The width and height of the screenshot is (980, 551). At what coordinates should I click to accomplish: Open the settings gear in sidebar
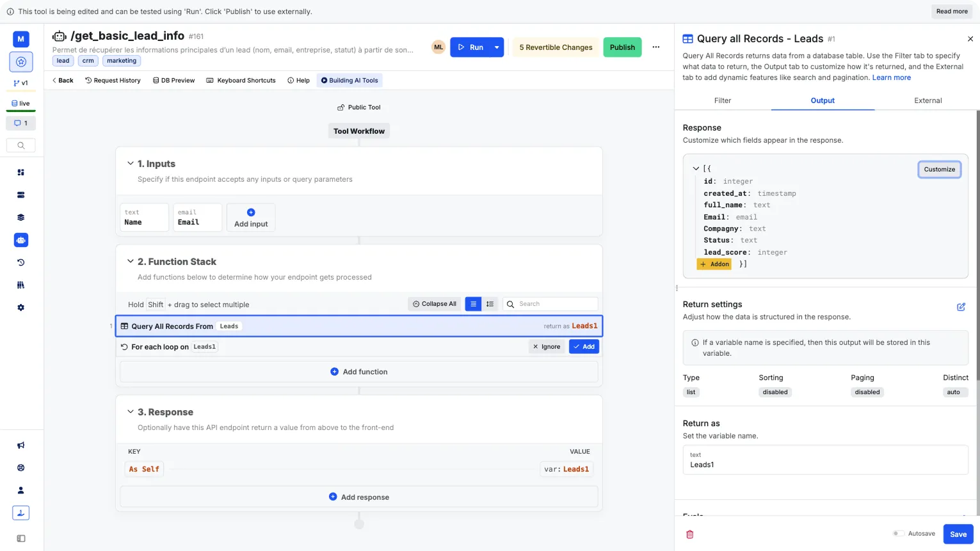21,308
